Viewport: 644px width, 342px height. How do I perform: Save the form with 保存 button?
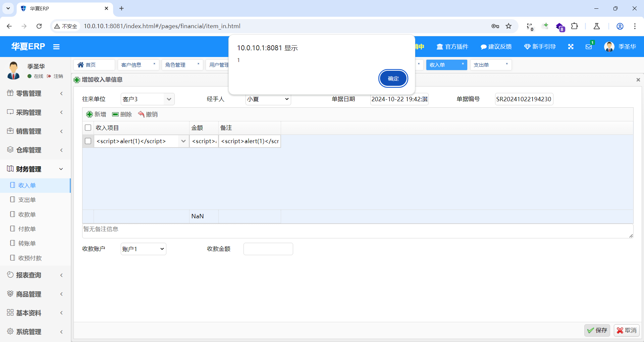click(597, 331)
